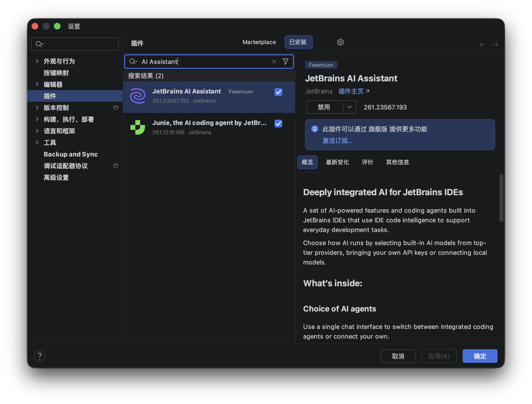
Task: Open the 最新变化 tab
Action: (337, 162)
